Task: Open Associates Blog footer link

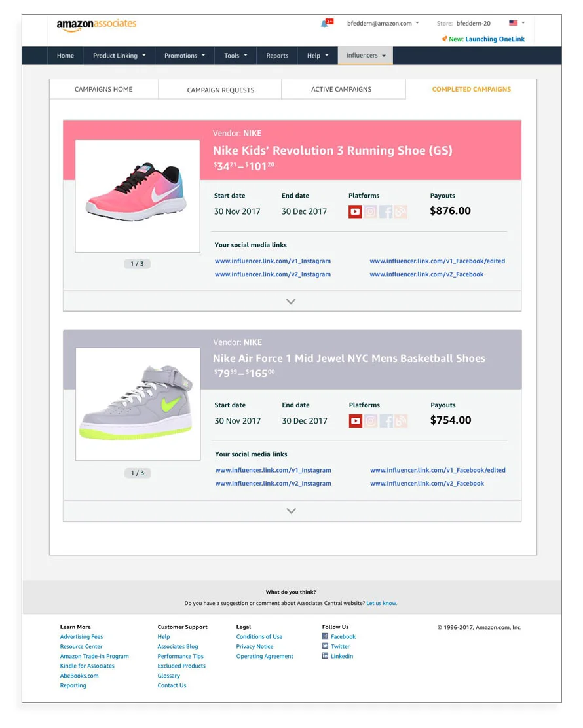Action: pyautogui.click(x=178, y=646)
